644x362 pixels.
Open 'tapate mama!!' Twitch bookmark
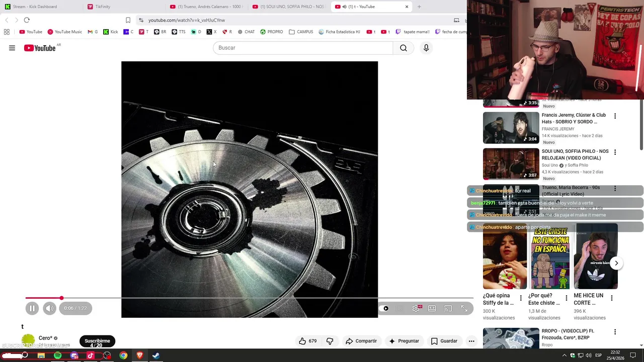(413, 32)
